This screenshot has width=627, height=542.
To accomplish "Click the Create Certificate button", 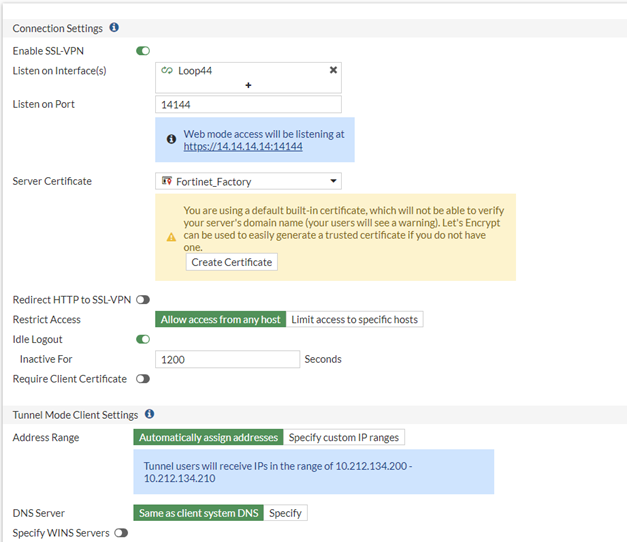I will coord(232,262).
